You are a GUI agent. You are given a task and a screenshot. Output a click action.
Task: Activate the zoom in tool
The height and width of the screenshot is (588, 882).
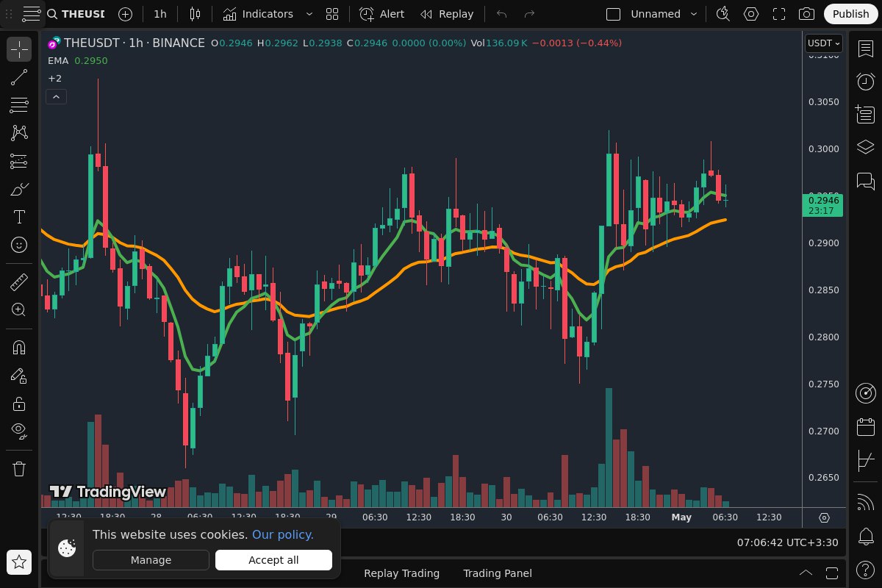click(19, 310)
